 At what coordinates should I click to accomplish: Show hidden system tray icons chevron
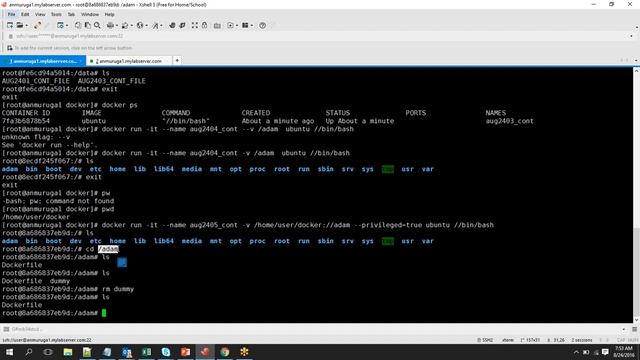[576, 352]
